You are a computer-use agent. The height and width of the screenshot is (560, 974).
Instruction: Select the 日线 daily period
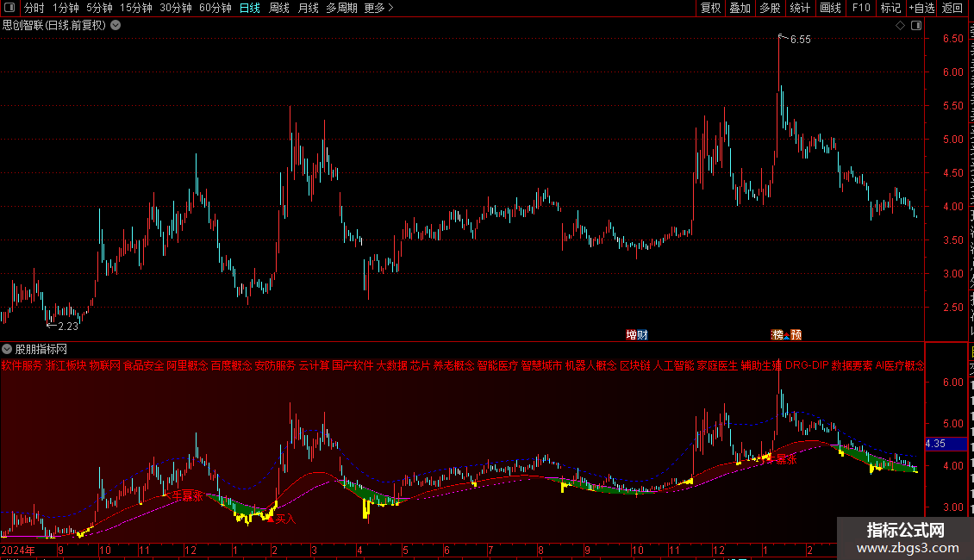click(x=250, y=8)
